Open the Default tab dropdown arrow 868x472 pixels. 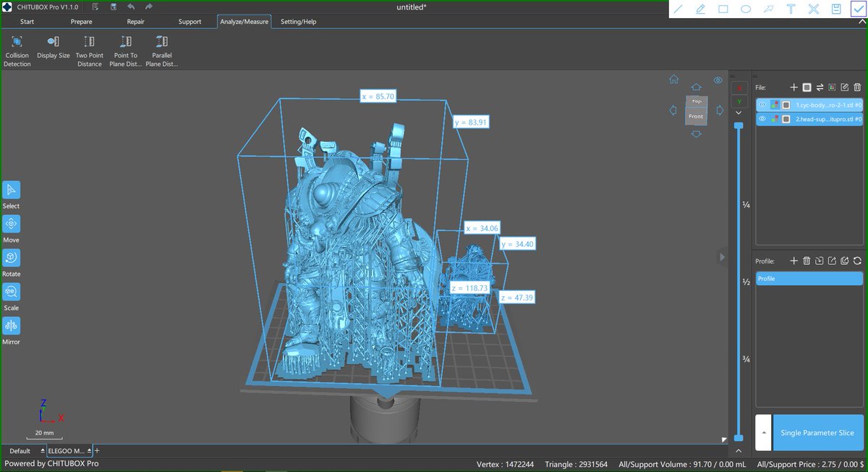43,450
